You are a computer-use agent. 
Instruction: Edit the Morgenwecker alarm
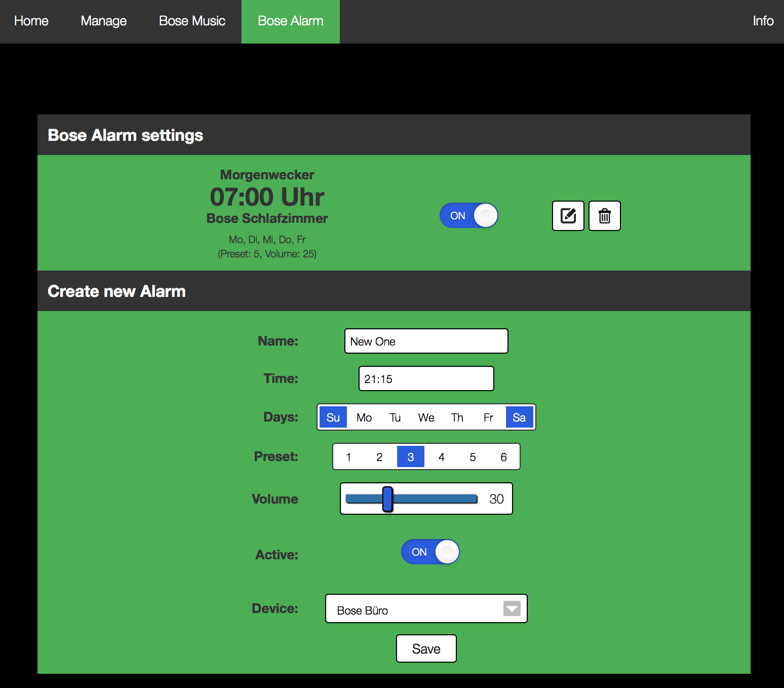pyautogui.click(x=568, y=216)
